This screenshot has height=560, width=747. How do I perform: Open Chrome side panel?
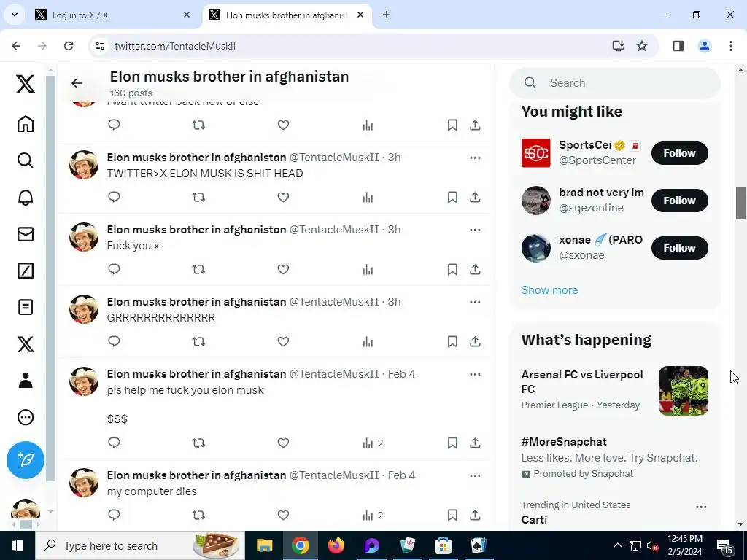point(678,46)
